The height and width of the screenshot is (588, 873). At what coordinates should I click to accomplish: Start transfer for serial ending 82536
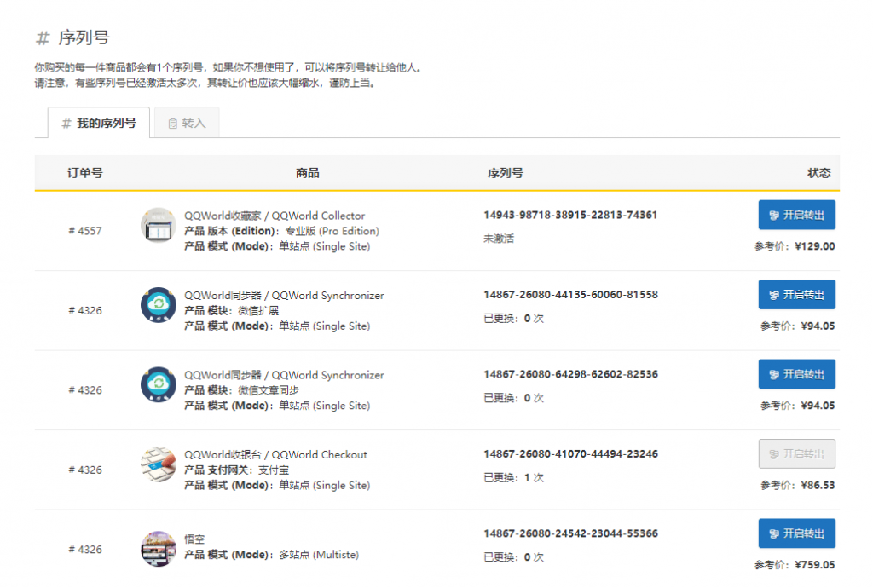click(x=796, y=374)
